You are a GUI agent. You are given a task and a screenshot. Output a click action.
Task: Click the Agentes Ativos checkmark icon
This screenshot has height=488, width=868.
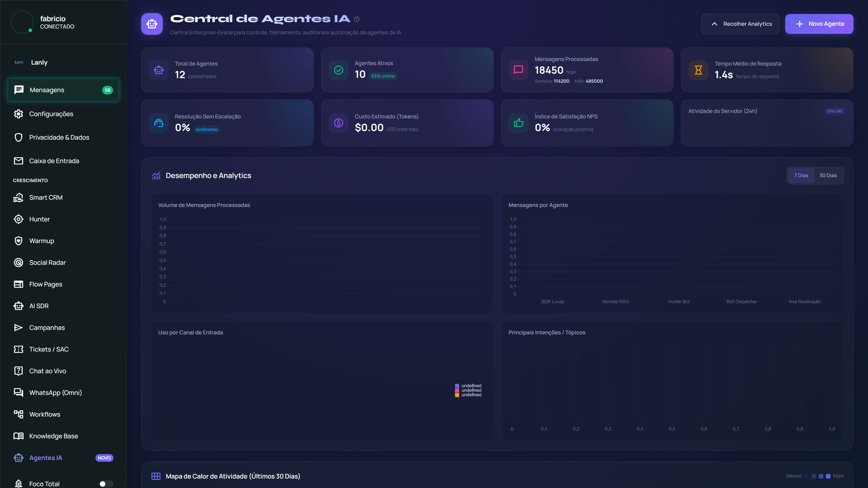coord(339,70)
